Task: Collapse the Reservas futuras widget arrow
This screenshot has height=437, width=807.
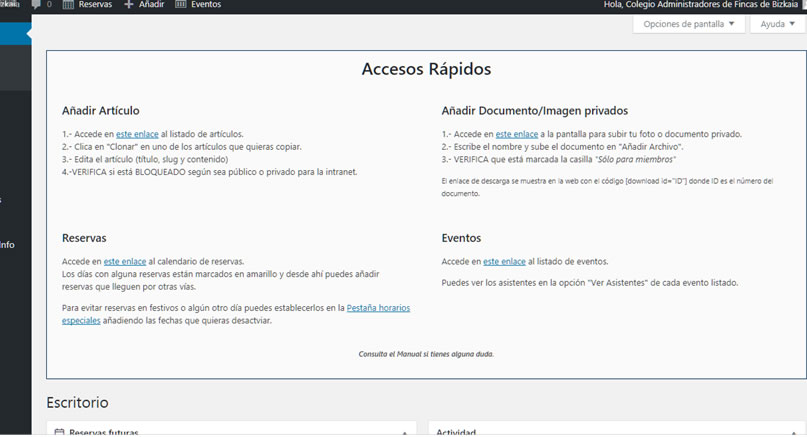Action: (405, 433)
